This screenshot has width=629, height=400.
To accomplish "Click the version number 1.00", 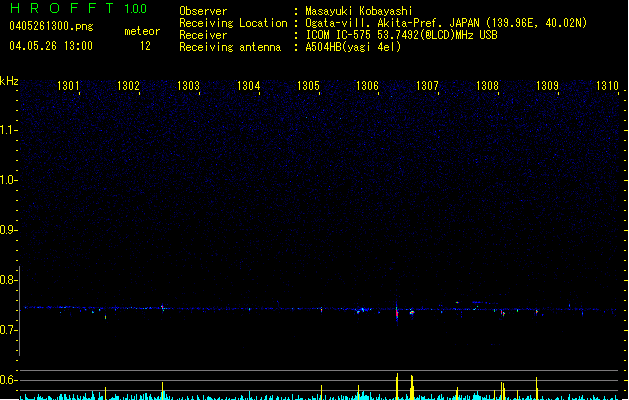I will coord(136,9).
